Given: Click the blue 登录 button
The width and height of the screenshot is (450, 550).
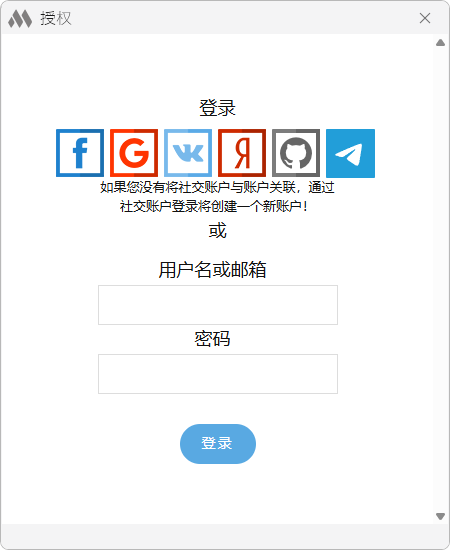Looking at the screenshot, I should (x=218, y=444).
